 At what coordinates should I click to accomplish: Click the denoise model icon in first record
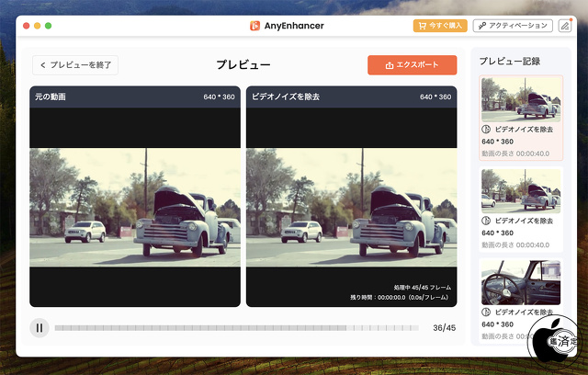(x=486, y=130)
